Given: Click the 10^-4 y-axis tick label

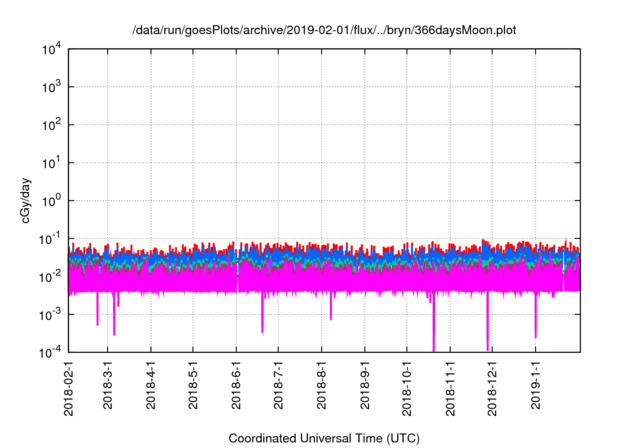Looking at the screenshot, I should pyautogui.click(x=48, y=351).
